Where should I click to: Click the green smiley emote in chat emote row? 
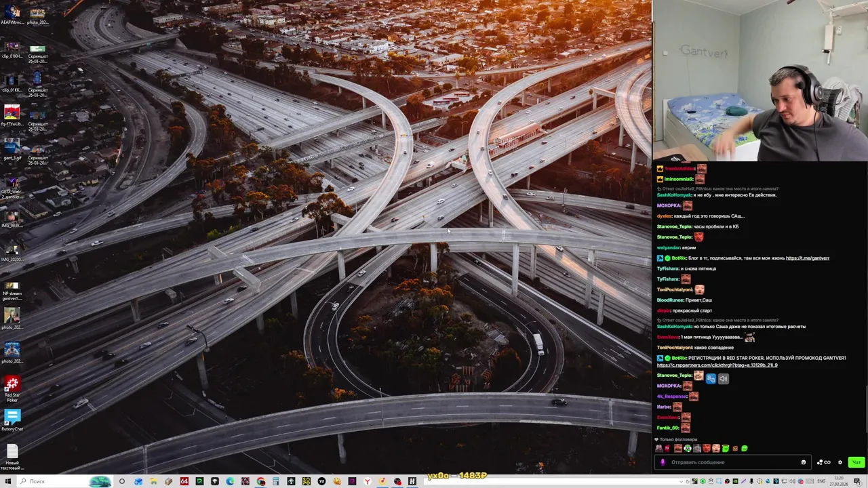coord(744,448)
